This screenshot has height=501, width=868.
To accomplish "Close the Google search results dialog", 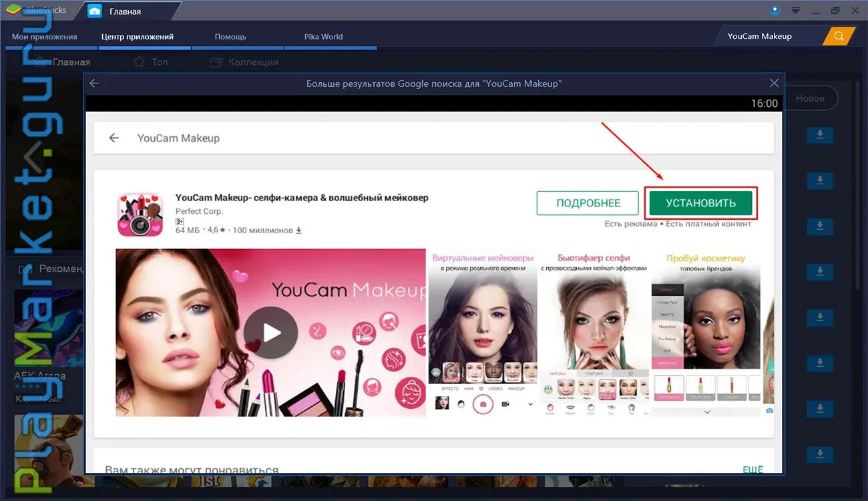I will click(x=774, y=83).
